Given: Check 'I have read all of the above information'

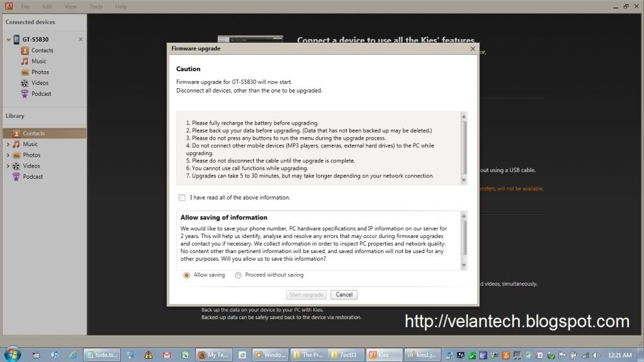Looking at the screenshot, I should (x=182, y=198).
